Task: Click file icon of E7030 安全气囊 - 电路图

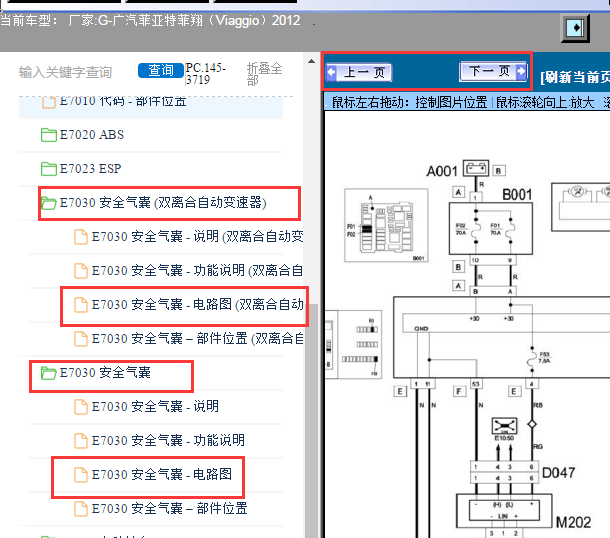Action: point(81,475)
